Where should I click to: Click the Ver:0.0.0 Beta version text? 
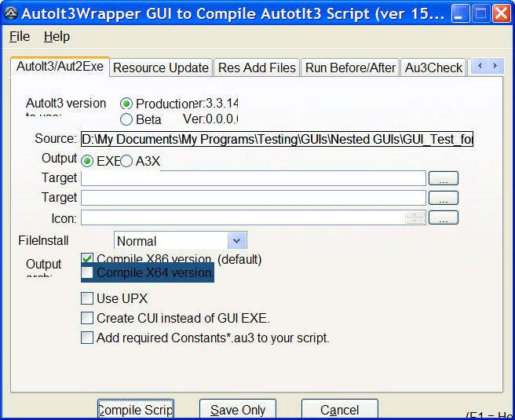pos(210,119)
